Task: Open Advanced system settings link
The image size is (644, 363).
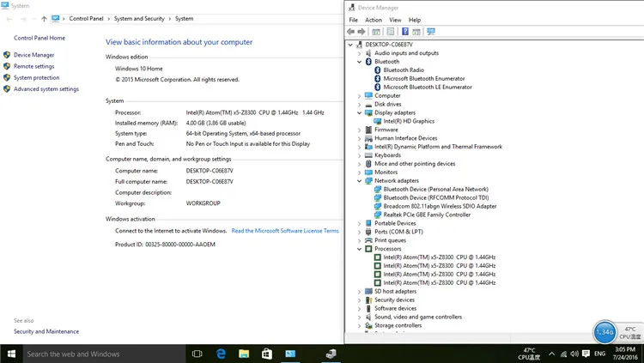Action: point(46,89)
